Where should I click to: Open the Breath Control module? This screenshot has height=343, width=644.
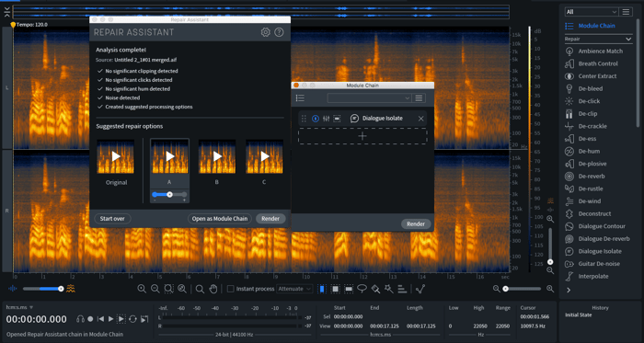click(x=598, y=63)
